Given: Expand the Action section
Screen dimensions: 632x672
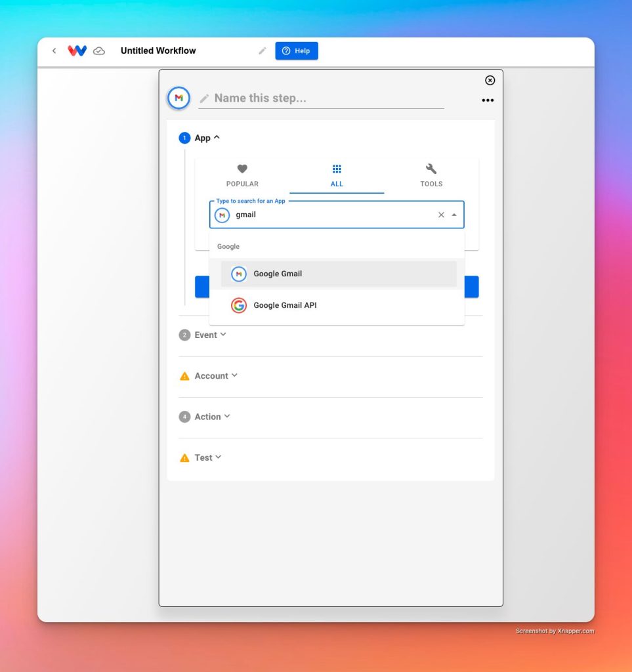Looking at the screenshot, I should tap(213, 417).
